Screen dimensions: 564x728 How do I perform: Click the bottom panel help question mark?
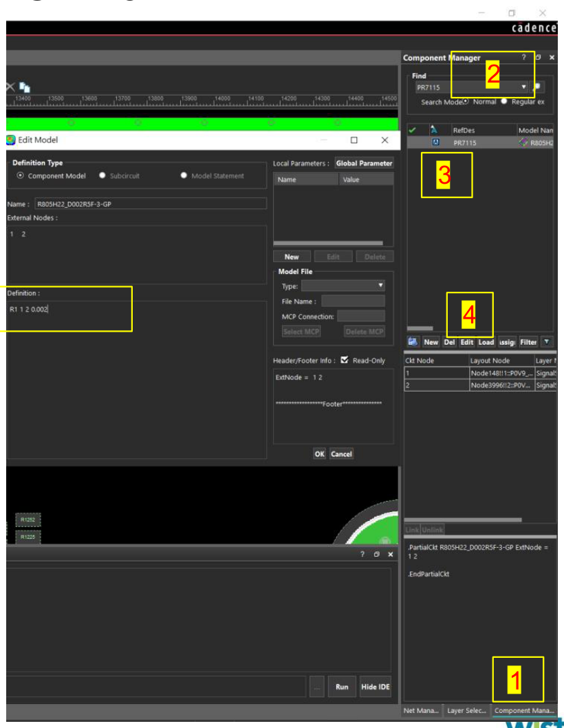point(362,554)
